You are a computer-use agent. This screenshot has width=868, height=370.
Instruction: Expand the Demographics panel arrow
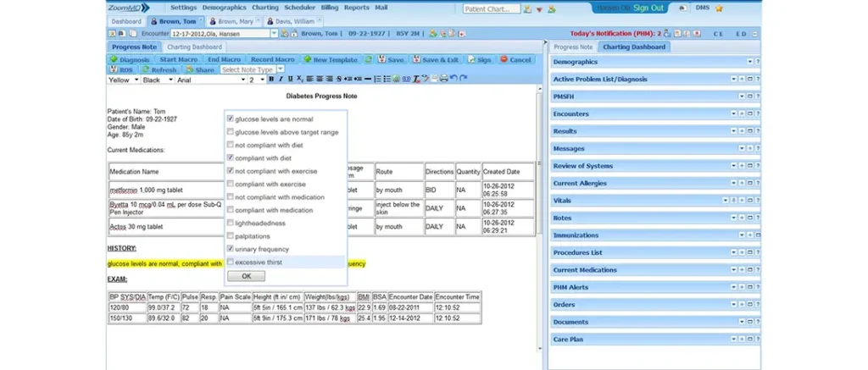pos(749,62)
